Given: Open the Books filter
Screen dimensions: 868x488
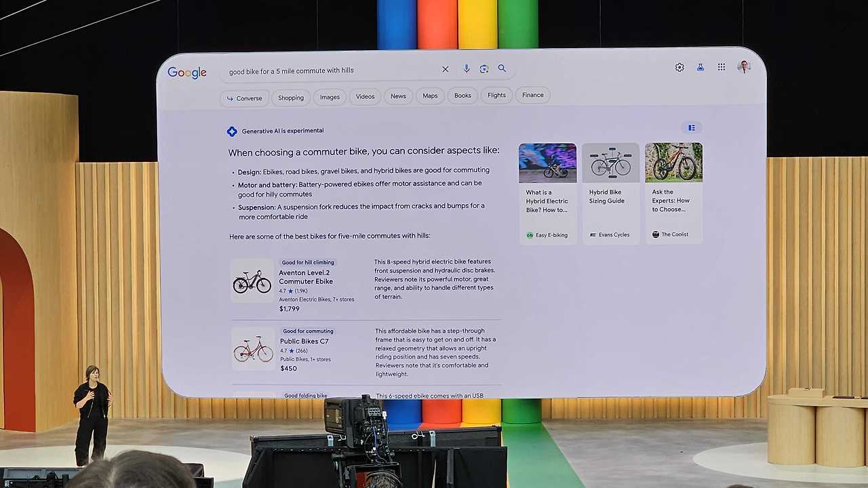Looking at the screenshot, I should click(462, 96).
